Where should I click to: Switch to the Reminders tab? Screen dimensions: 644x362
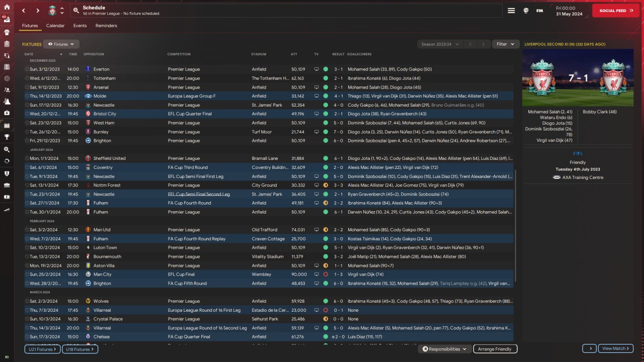point(106,26)
